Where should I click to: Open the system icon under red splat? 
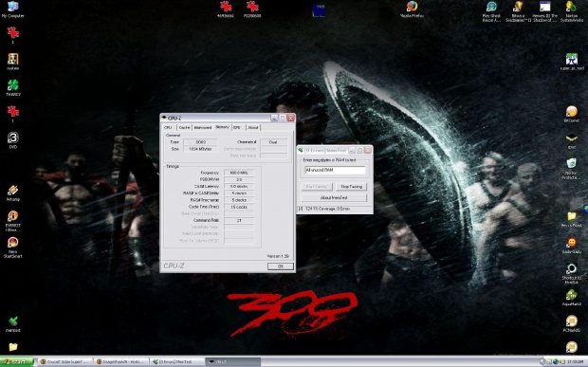click(12, 62)
